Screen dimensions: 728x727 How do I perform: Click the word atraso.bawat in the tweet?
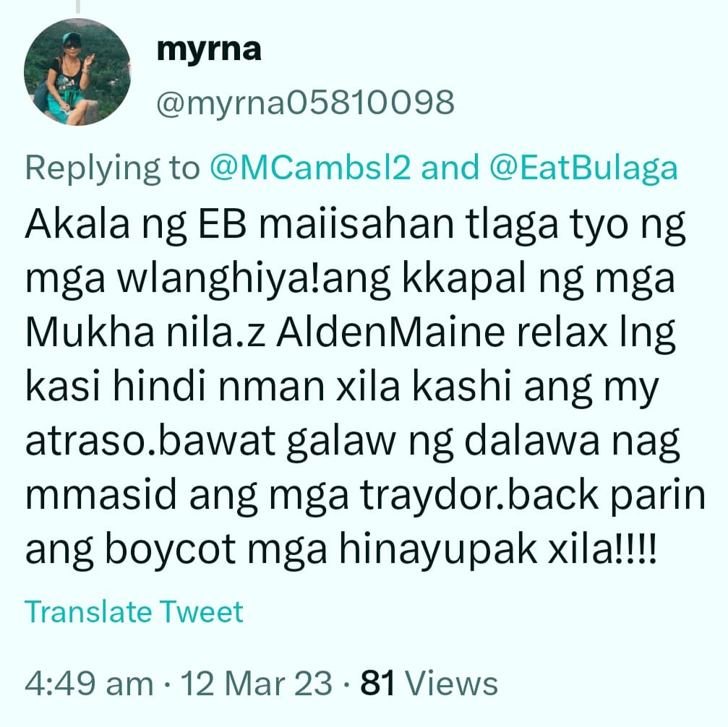[x=150, y=442]
